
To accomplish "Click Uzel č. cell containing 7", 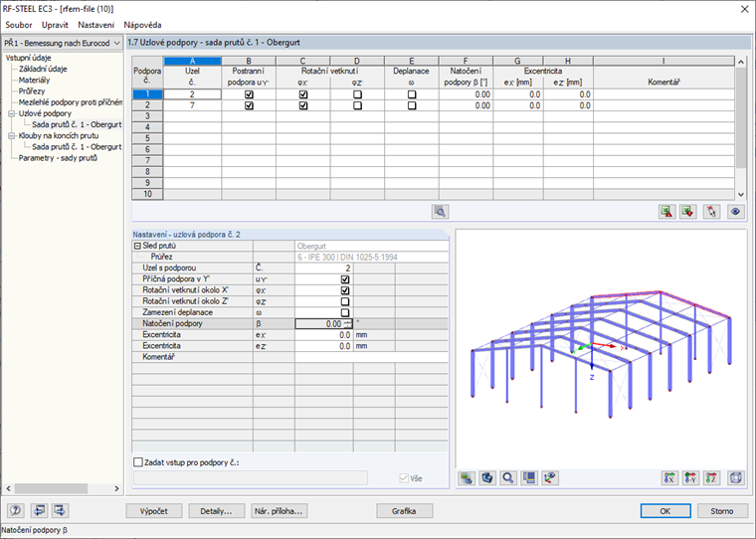I will point(192,105).
